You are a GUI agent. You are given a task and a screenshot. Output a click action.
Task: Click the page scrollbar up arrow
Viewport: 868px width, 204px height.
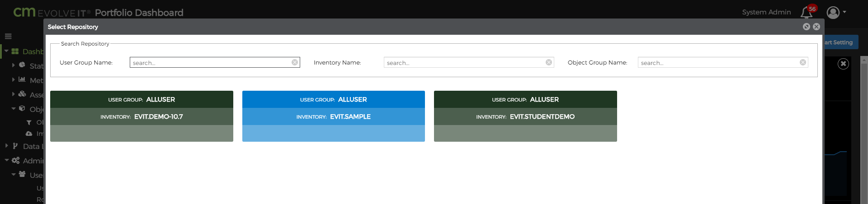pyautogui.click(x=864, y=59)
